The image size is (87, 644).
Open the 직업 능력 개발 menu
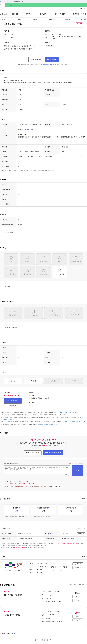coord(60,14)
